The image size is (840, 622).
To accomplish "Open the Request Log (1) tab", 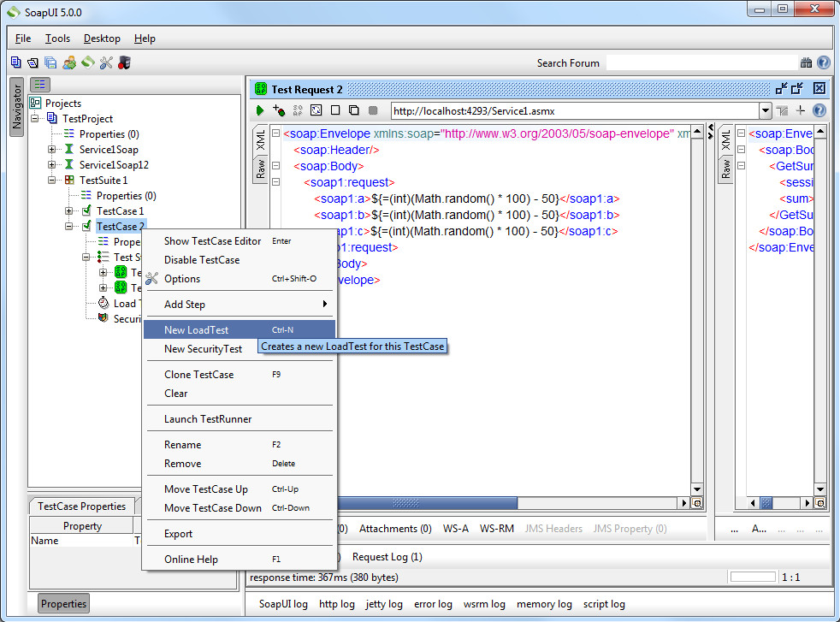I will [387, 557].
